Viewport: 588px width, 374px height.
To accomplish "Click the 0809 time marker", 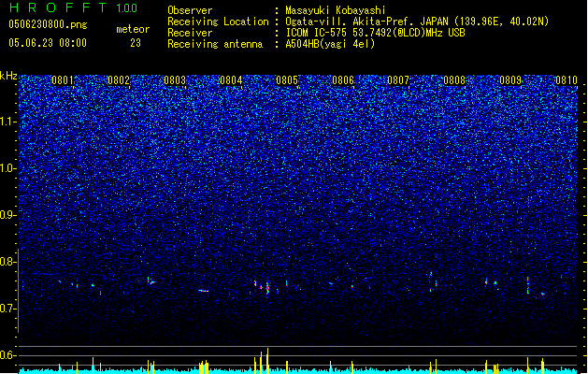I will (510, 80).
